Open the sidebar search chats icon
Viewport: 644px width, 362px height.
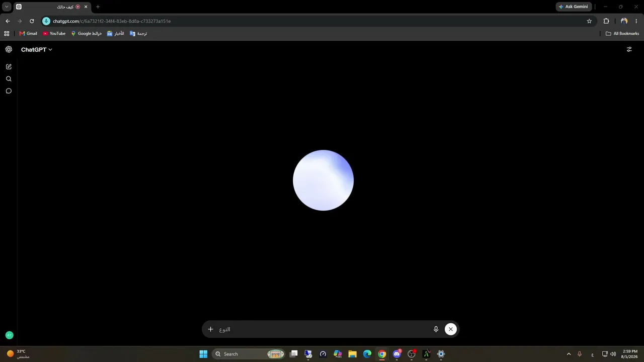(9, 79)
